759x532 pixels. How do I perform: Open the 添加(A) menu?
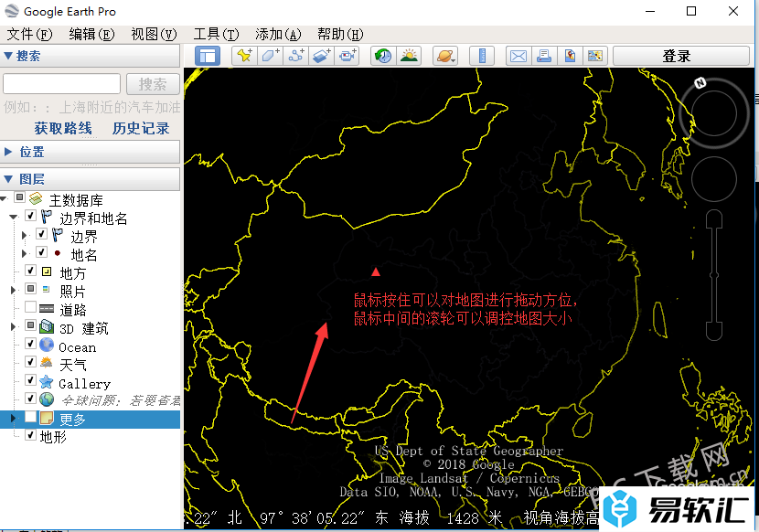[x=278, y=35]
